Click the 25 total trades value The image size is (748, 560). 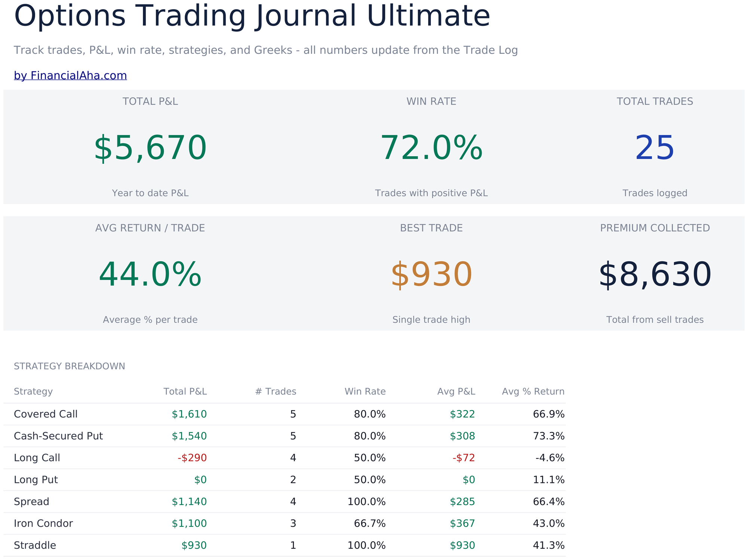655,148
